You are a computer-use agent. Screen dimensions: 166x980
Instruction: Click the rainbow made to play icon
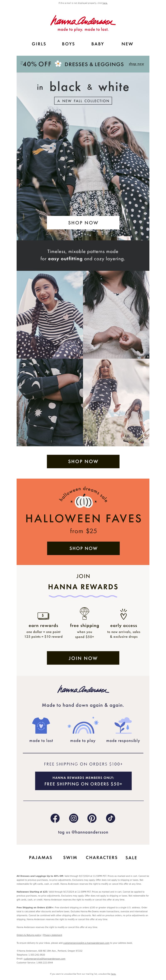pyautogui.click(x=83, y=726)
